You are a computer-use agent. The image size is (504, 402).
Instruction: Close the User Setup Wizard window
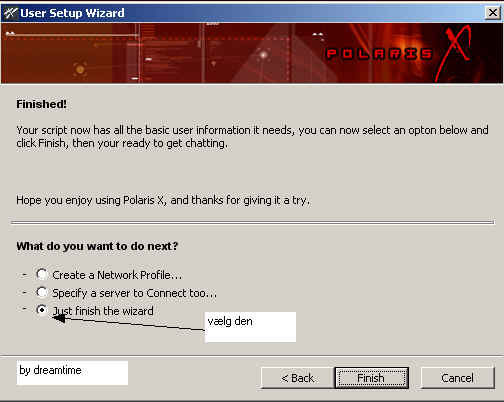pyautogui.click(x=492, y=13)
